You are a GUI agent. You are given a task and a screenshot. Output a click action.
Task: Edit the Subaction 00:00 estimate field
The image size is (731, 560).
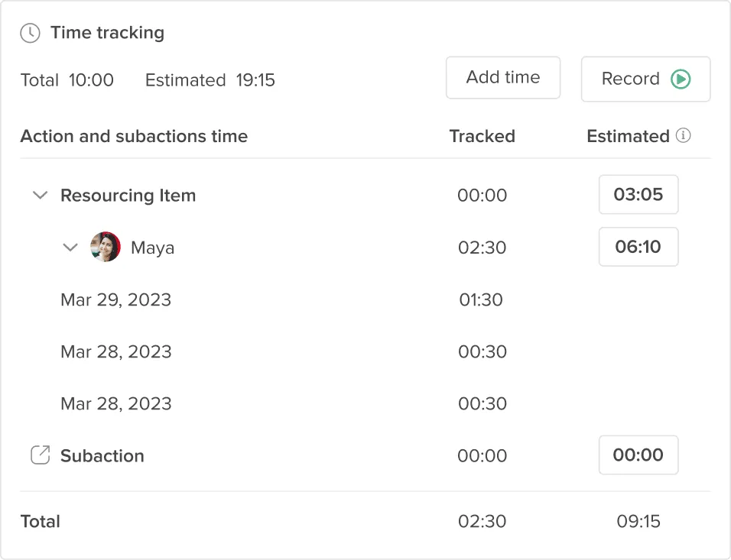point(638,455)
